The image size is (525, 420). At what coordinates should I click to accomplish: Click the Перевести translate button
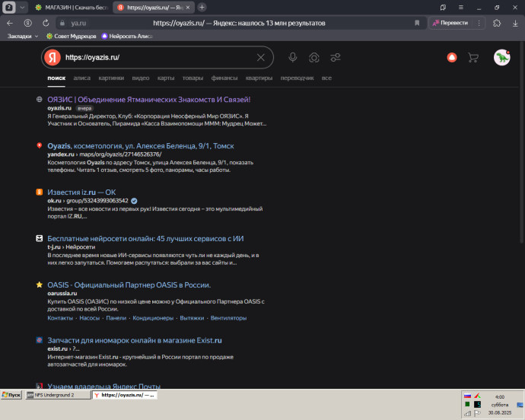pyautogui.click(x=450, y=23)
